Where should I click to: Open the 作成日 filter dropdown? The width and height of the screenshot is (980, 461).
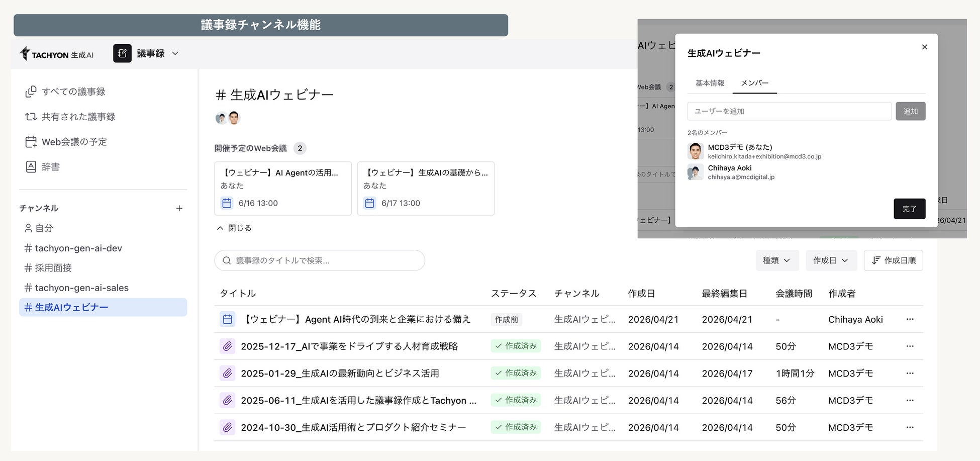(x=831, y=260)
